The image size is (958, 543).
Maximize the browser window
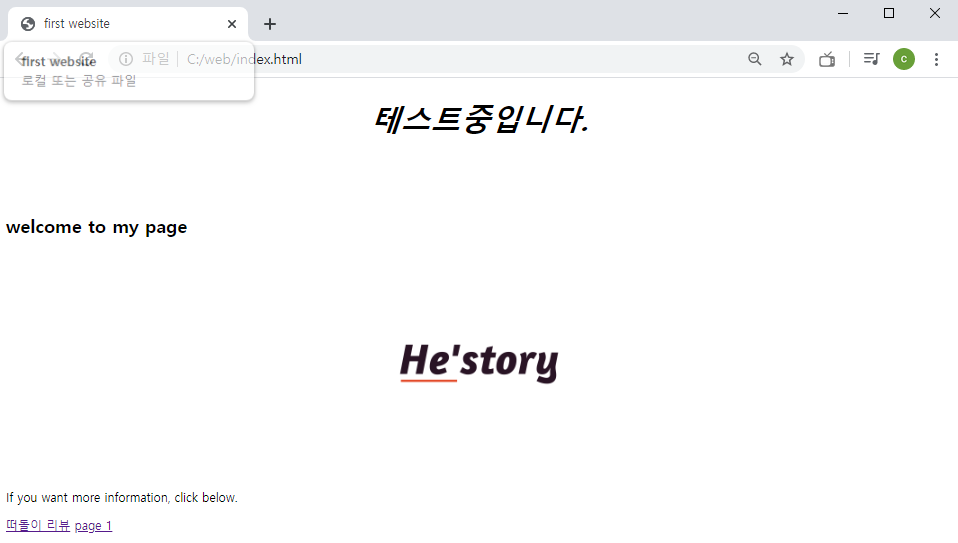pyautogui.click(x=889, y=13)
